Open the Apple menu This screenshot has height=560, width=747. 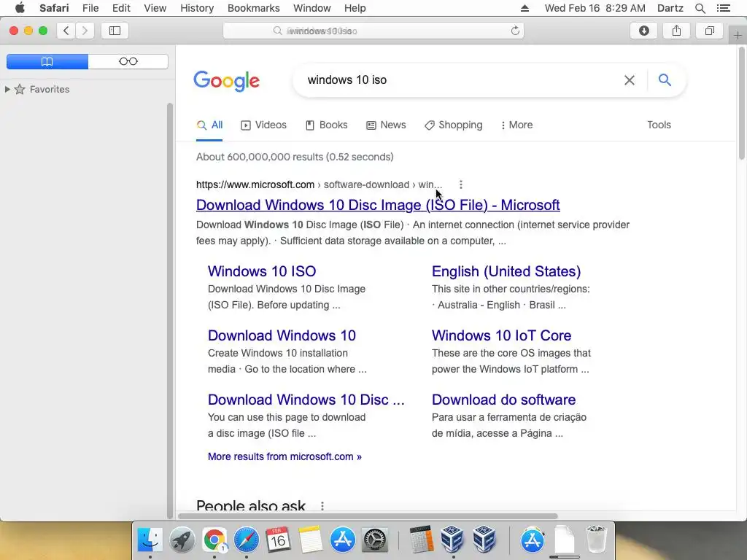pyautogui.click(x=20, y=8)
